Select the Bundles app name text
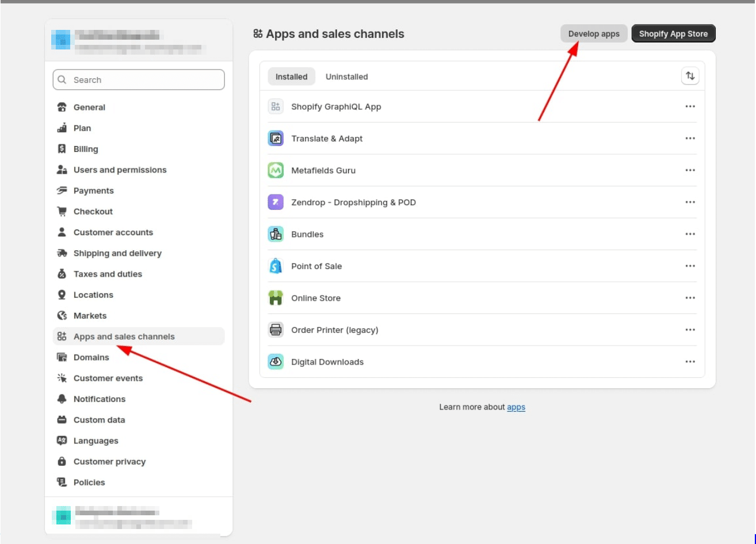 tap(307, 234)
